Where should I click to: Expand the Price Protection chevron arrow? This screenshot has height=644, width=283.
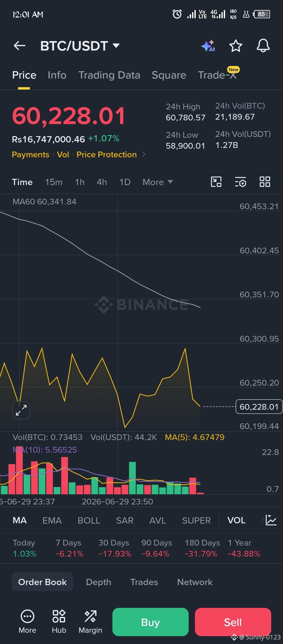pyautogui.click(x=144, y=154)
